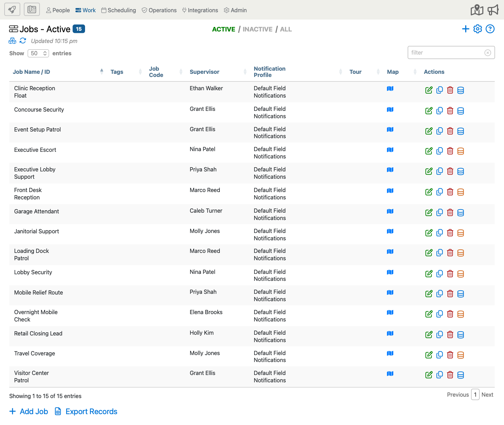This screenshot has height=425, width=504.
Task: Edit the Executive Lobby Support job
Action: click(429, 171)
